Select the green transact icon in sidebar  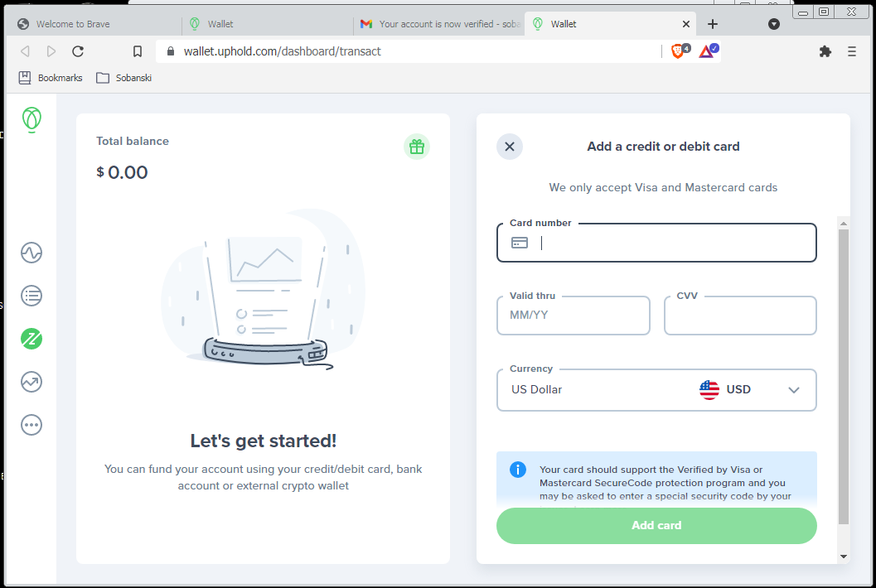point(31,339)
